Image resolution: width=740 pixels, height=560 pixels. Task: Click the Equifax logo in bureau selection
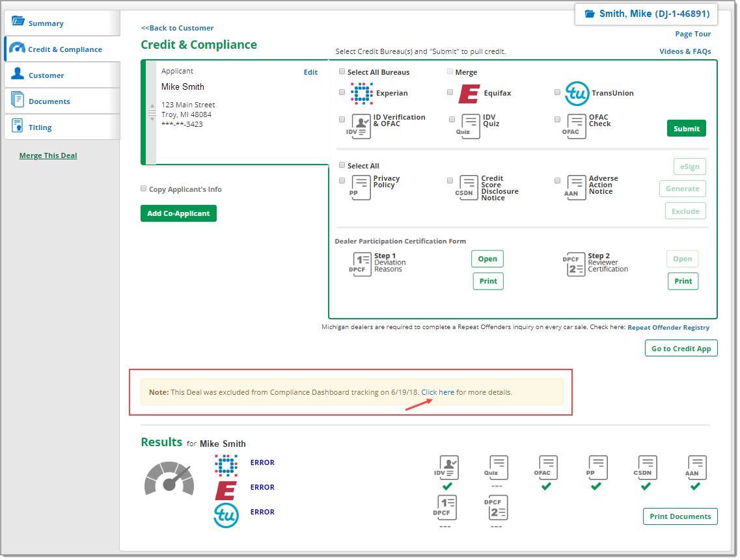point(469,94)
